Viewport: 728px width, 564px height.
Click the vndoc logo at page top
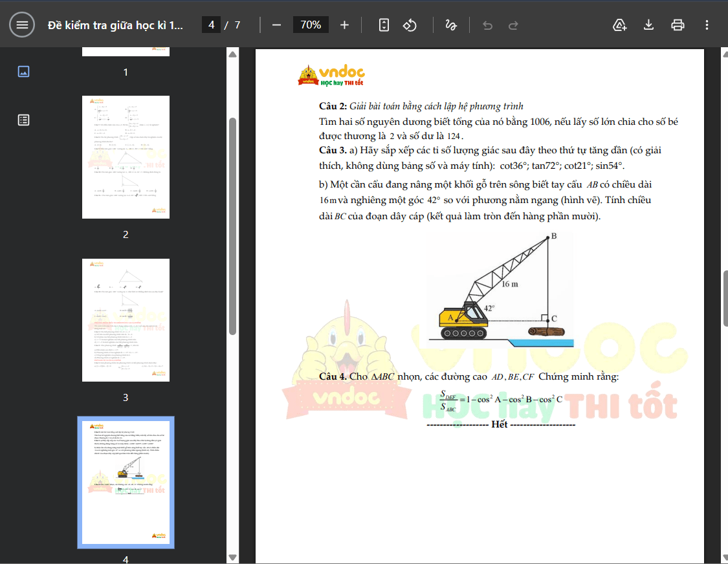click(x=331, y=76)
